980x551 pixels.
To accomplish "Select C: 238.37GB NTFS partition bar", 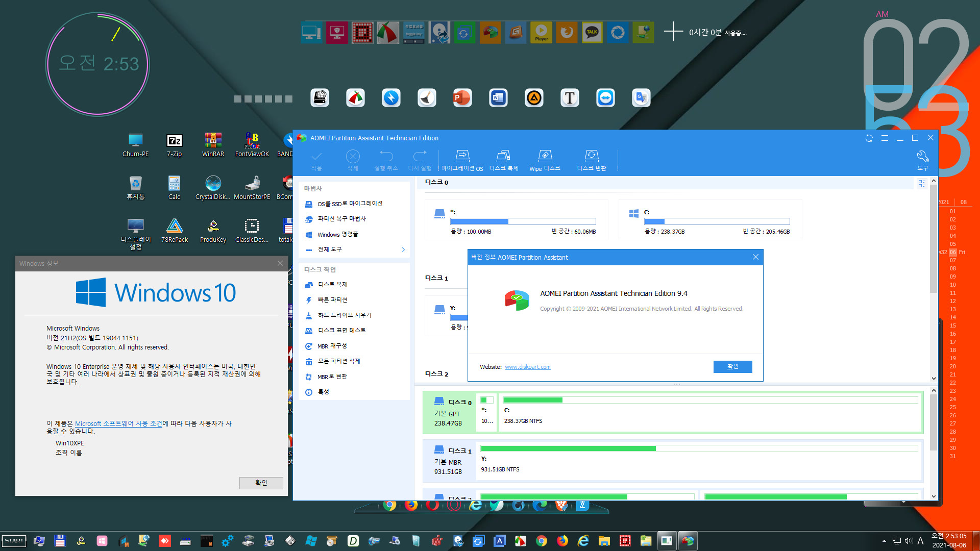I will [x=710, y=412].
